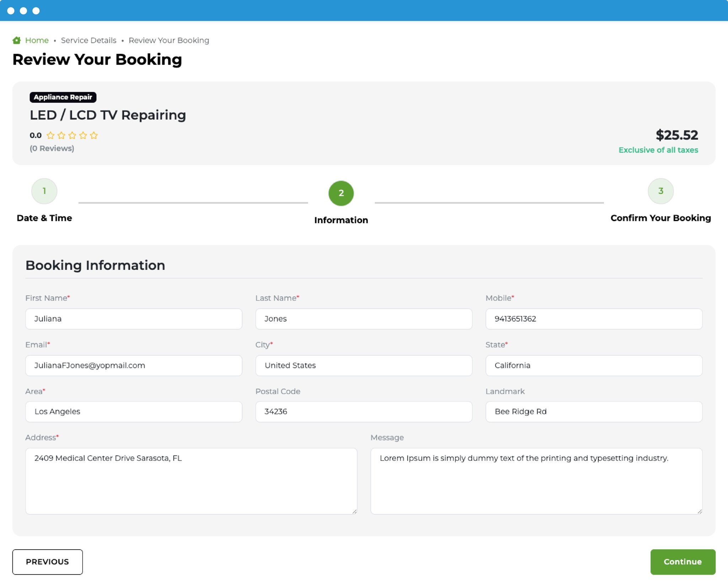Open Service Details breadcrumb

tap(89, 40)
